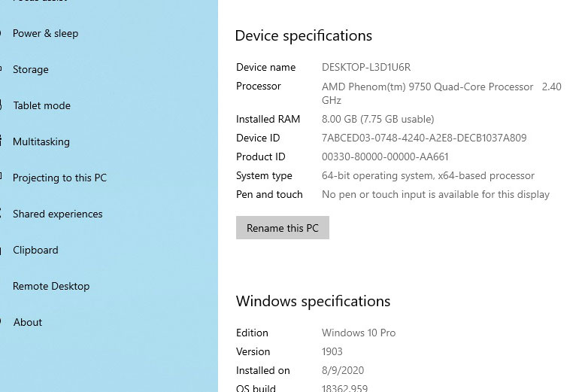
Task: Open the Multitasking settings
Action: (x=41, y=141)
